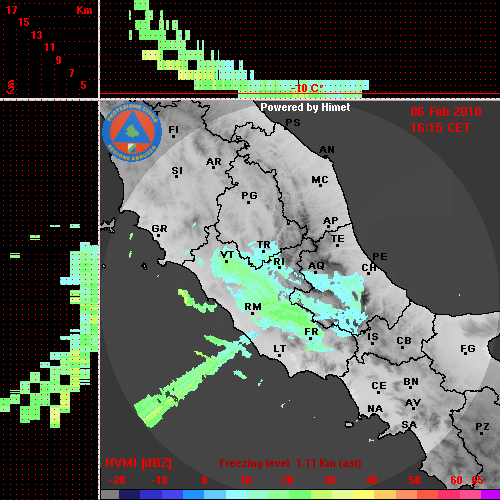Click the 60 value on dBZ scale

(456, 480)
